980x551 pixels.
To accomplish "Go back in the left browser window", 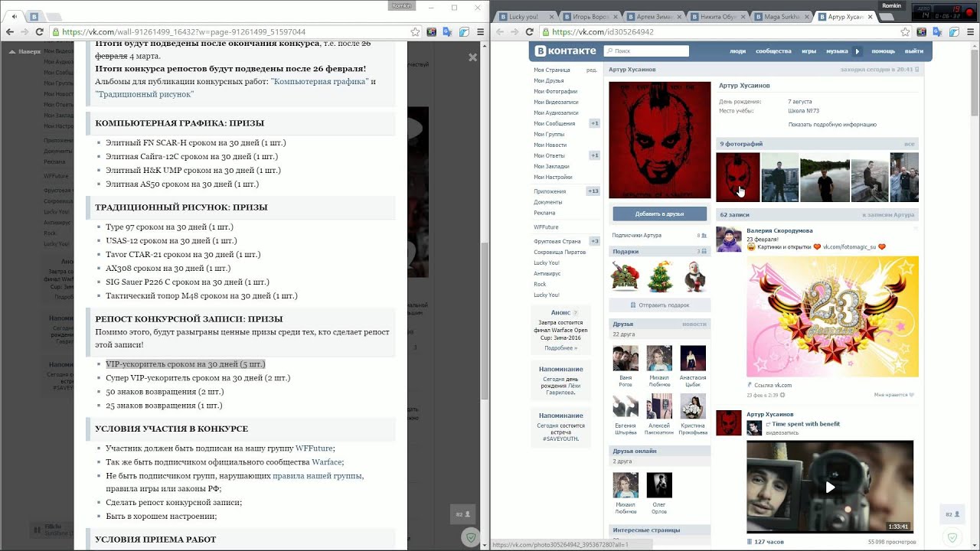I will pyautogui.click(x=9, y=32).
